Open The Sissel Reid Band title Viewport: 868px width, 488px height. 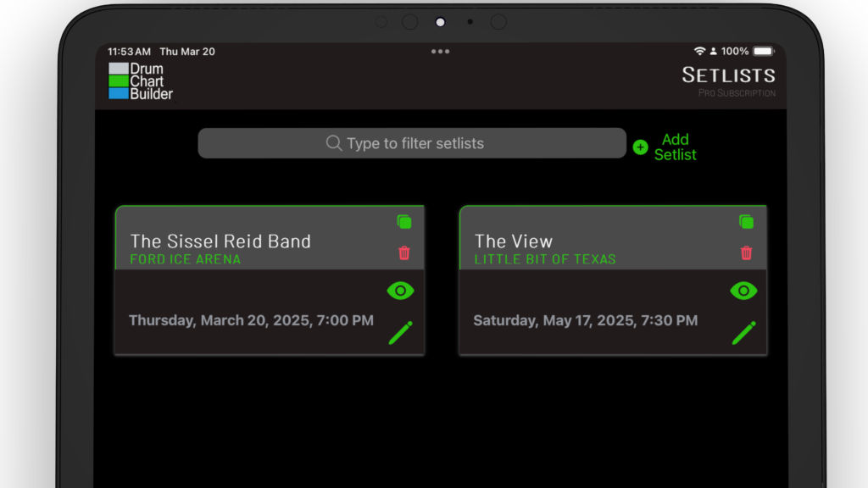pyautogui.click(x=220, y=241)
